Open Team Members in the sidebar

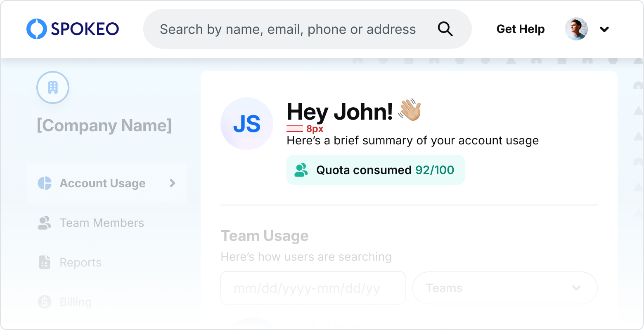tap(102, 223)
